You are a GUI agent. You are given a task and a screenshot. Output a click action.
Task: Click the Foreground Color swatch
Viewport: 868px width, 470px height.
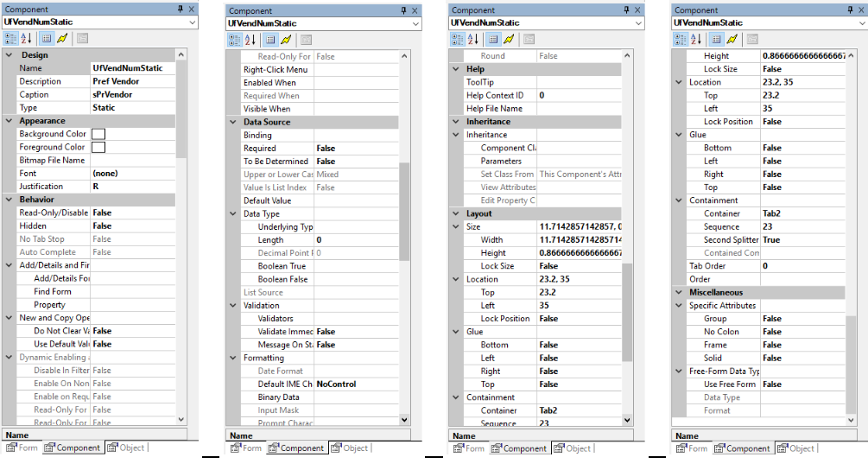click(98, 147)
